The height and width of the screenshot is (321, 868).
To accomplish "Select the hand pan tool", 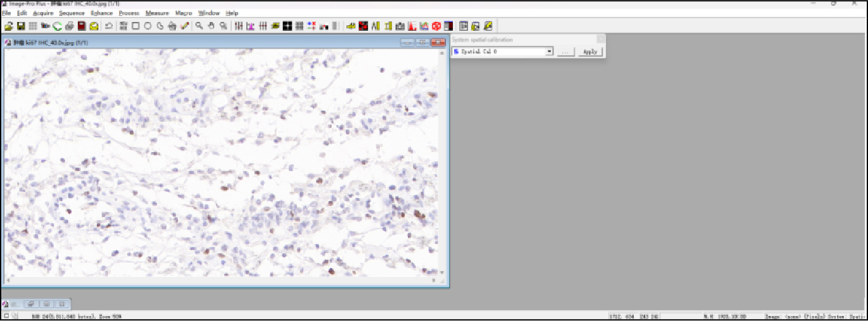I will click(211, 26).
